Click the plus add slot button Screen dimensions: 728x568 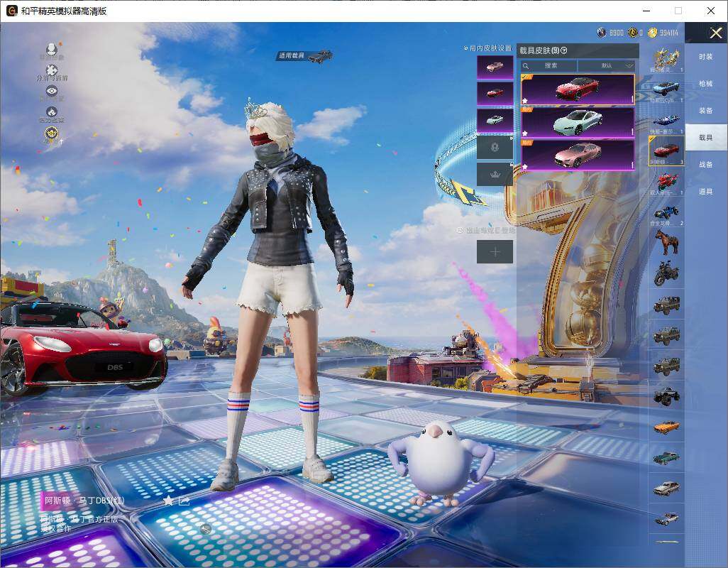click(495, 252)
